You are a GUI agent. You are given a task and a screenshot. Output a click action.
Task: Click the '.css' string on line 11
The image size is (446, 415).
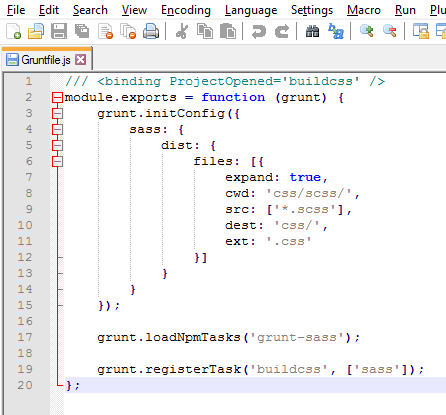tap(289, 241)
